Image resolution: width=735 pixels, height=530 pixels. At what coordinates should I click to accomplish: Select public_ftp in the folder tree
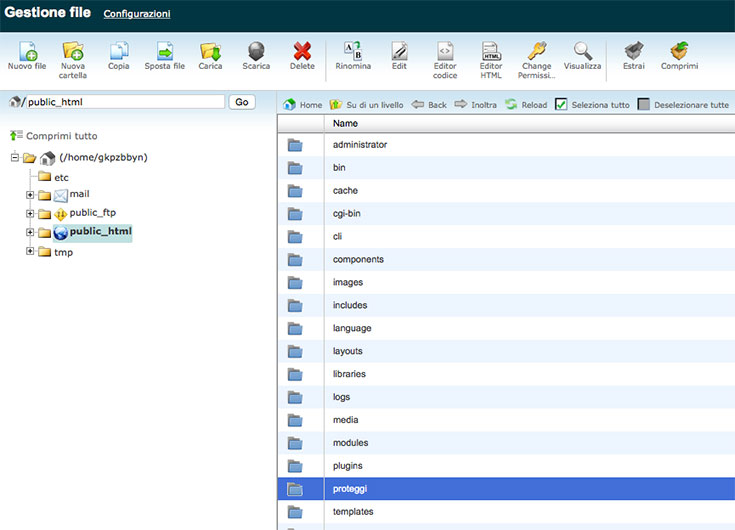tap(92, 213)
